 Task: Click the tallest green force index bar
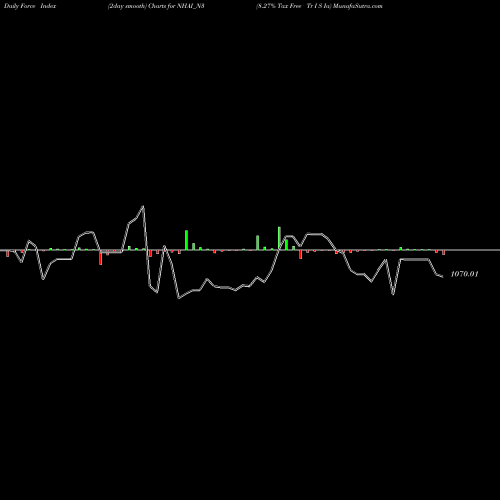click(279, 238)
